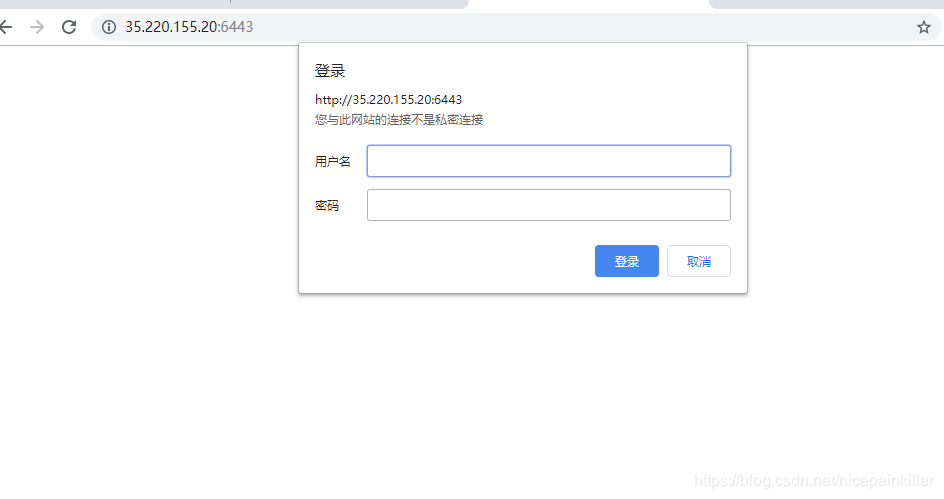This screenshot has height=499, width=944.
Task: Click the 您与此网站的连接不是私密连接 warning text
Action: [399, 120]
